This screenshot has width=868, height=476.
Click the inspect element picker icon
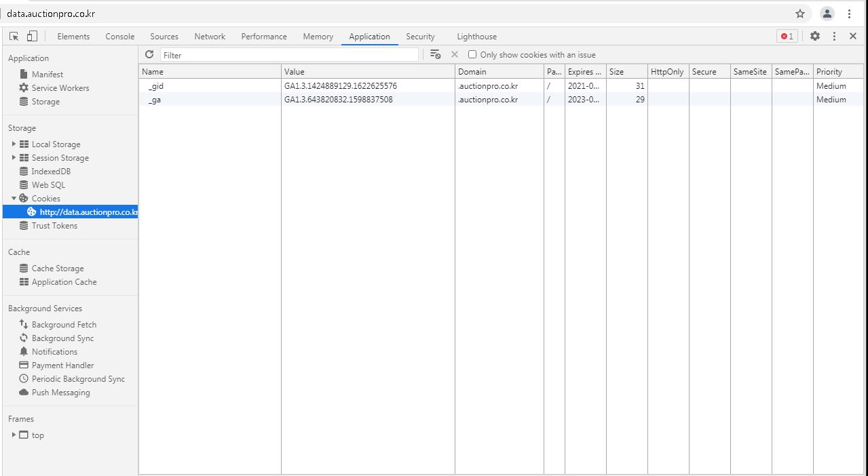[14, 37]
